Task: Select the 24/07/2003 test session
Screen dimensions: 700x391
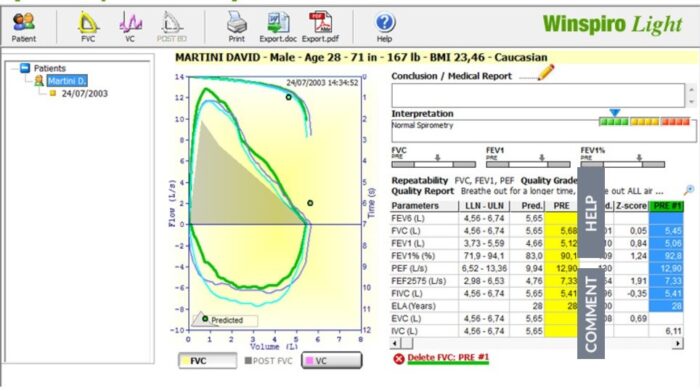Action: click(84, 93)
